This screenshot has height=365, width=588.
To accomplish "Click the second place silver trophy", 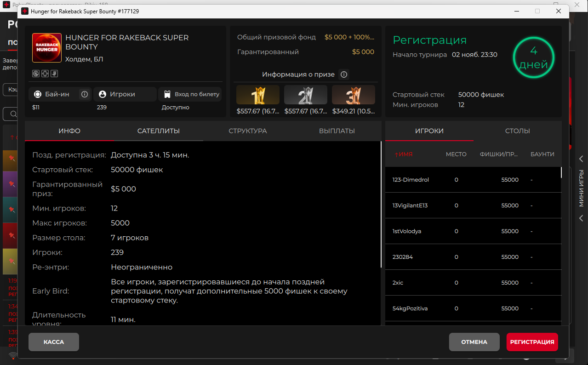I will coord(306,95).
